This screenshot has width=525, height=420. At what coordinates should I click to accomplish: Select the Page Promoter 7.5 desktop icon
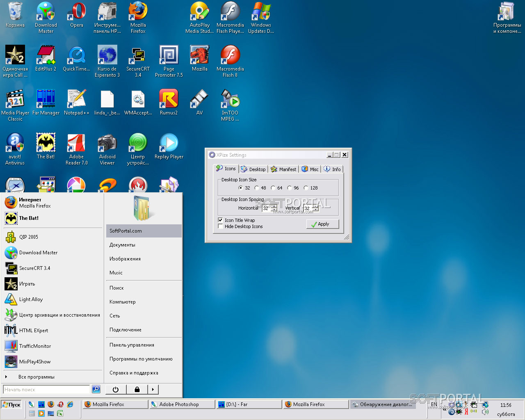click(x=169, y=62)
